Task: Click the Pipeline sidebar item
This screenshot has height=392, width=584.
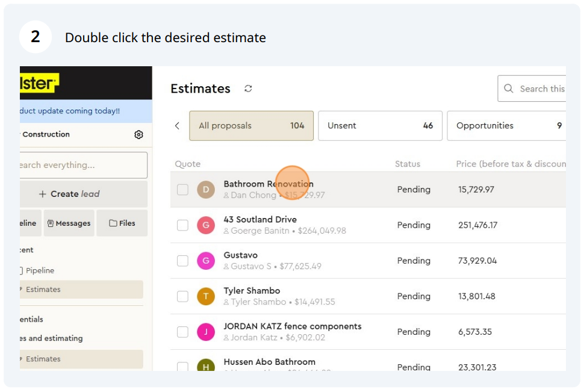Action: 40,270
